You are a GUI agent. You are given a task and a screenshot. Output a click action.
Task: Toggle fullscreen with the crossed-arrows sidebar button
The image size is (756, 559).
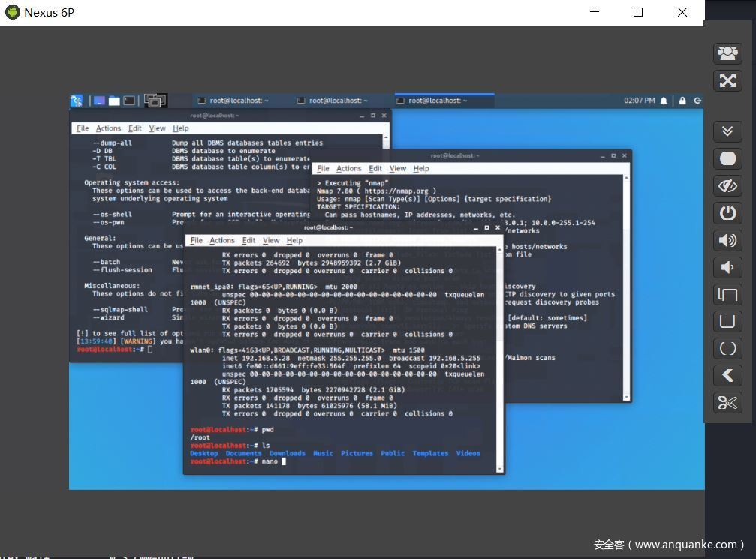point(727,80)
